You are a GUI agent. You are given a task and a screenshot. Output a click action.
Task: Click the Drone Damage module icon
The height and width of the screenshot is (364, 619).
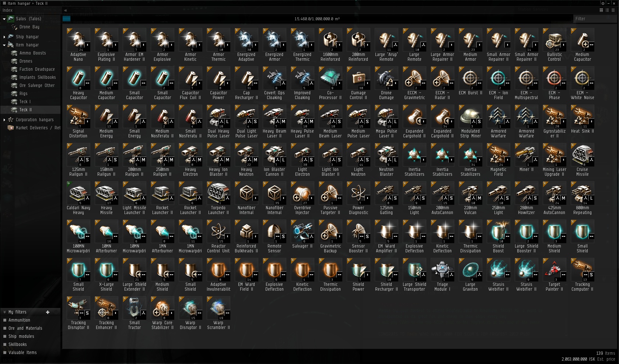click(x=387, y=78)
